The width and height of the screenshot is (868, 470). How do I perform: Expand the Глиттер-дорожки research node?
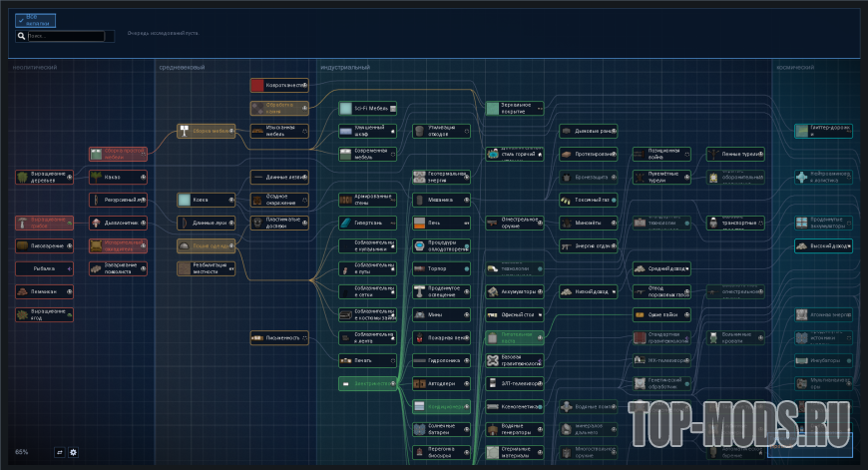[x=823, y=131]
